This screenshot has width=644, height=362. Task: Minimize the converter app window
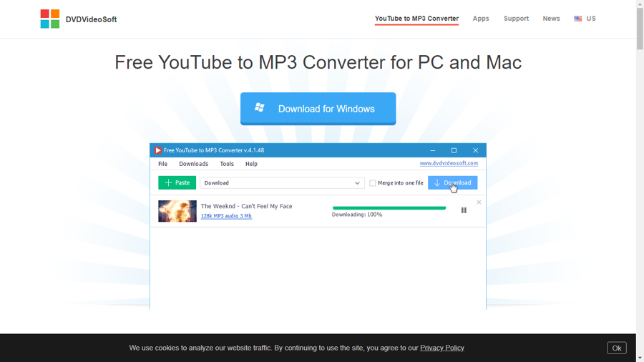point(432,150)
